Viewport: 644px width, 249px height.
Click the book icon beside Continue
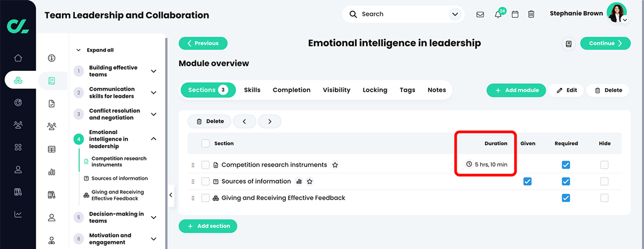click(x=569, y=44)
